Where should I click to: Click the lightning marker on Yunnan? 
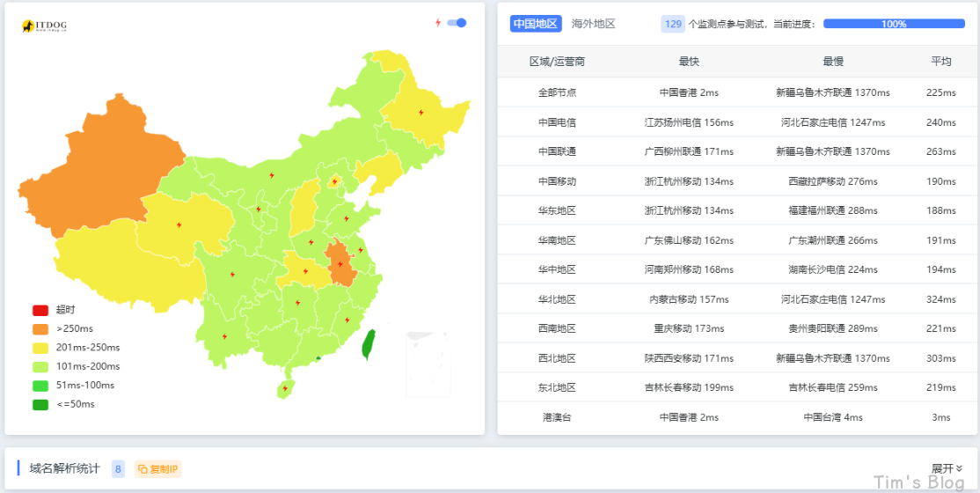point(224,336)
